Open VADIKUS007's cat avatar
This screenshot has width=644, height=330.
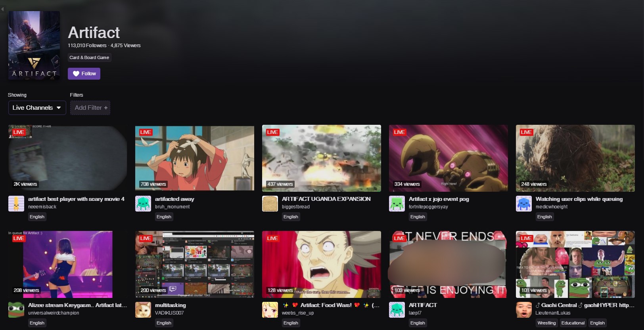tap(143, 310)
